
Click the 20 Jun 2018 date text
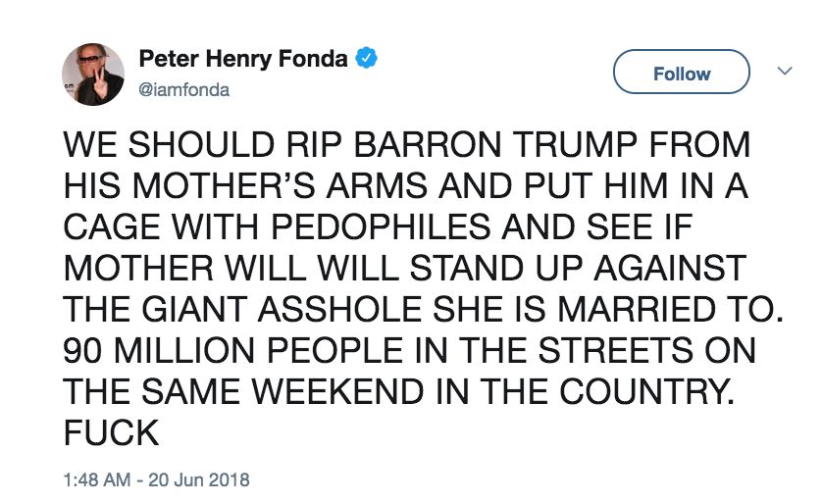pos(199,479)
